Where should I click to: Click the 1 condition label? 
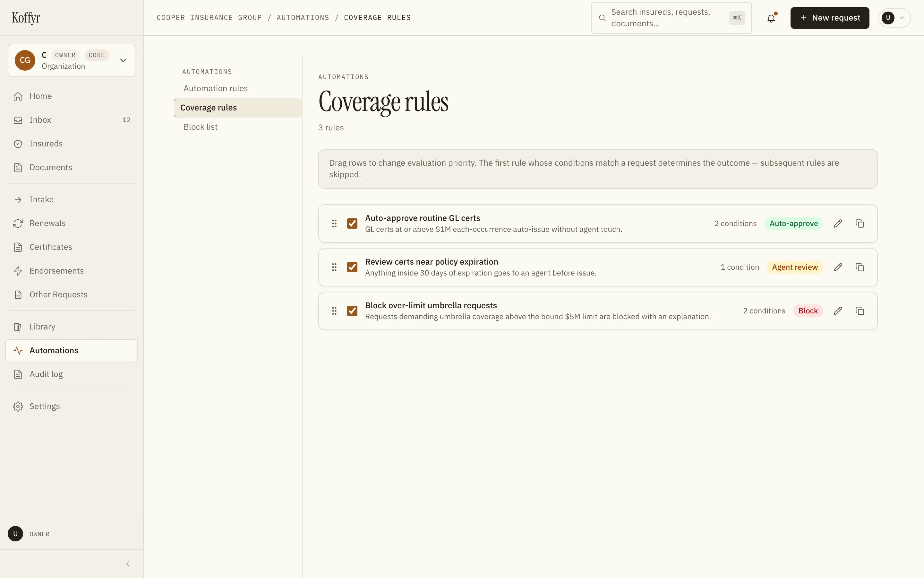(740, 267)
